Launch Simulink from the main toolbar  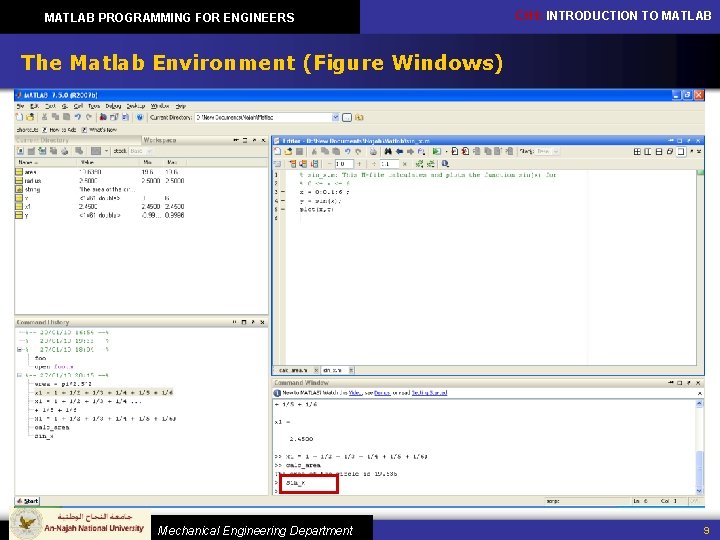pyautogui.click(x=103, y=118)
